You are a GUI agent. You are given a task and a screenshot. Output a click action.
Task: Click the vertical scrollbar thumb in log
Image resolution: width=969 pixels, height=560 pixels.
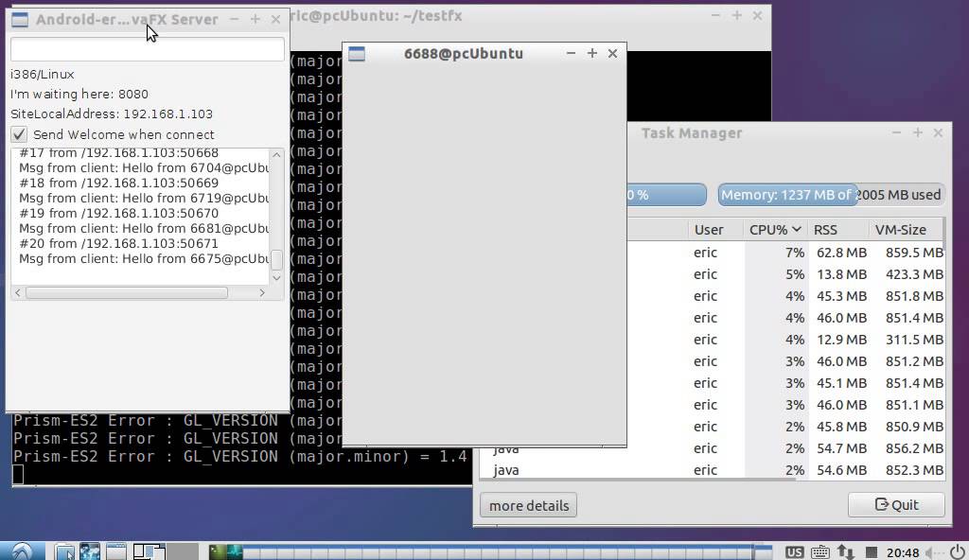pyautogui.click(x=276, y=259)
